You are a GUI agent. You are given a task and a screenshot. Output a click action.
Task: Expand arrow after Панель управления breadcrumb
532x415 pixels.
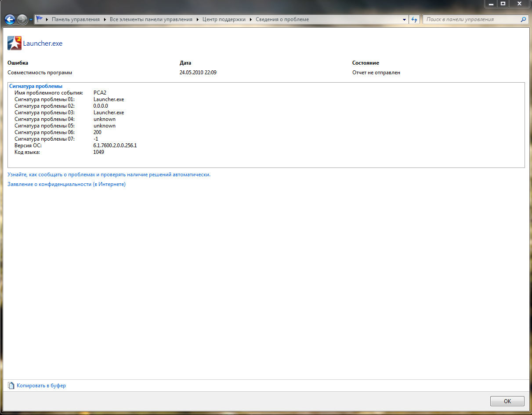(105, 19)
